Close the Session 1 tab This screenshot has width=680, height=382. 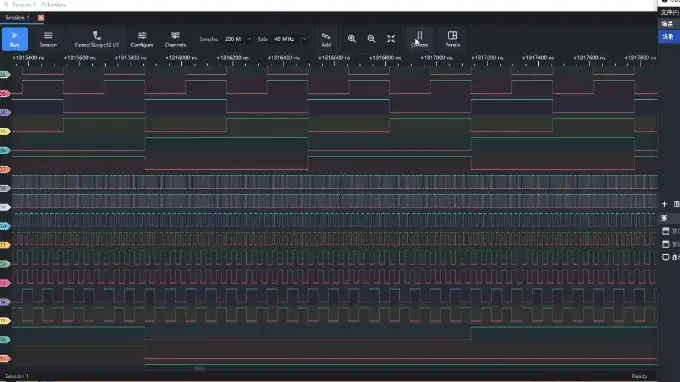click(41, 18)
